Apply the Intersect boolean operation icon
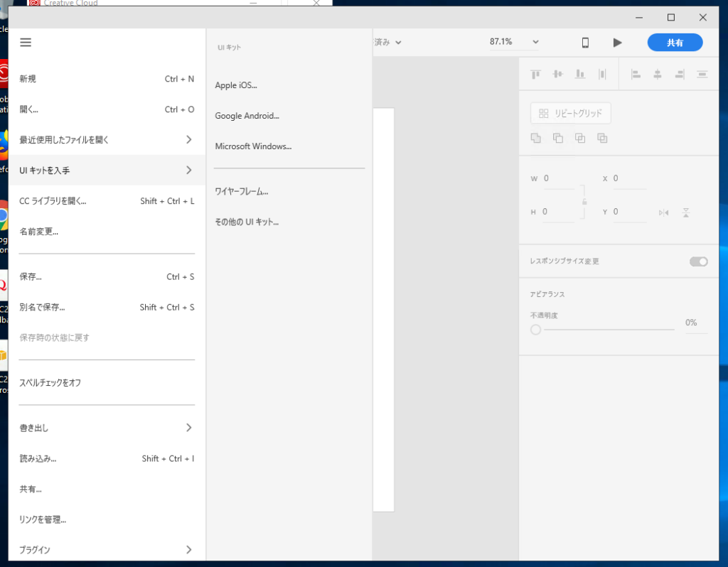This screenshot has height=567, width=728. [x=580, y=139]
